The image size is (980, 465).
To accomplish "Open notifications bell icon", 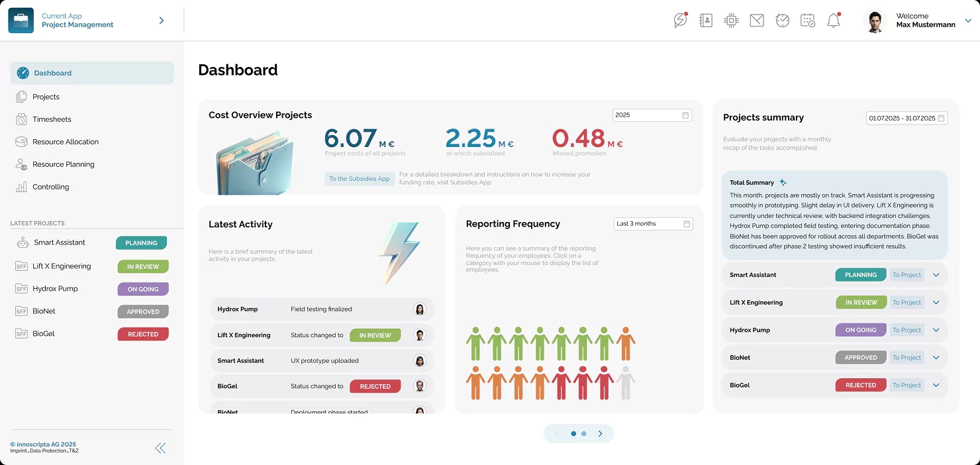I will coord(834,20).
